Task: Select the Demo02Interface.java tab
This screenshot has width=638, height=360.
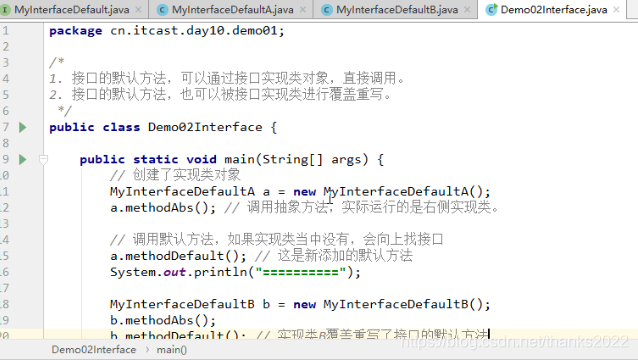Action: click(553, 9)
